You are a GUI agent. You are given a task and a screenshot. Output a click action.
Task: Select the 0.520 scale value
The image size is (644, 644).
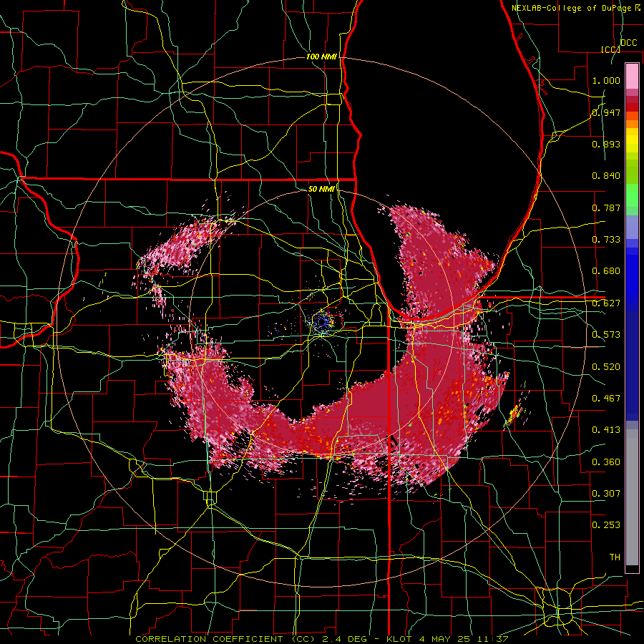coord(606,367)
